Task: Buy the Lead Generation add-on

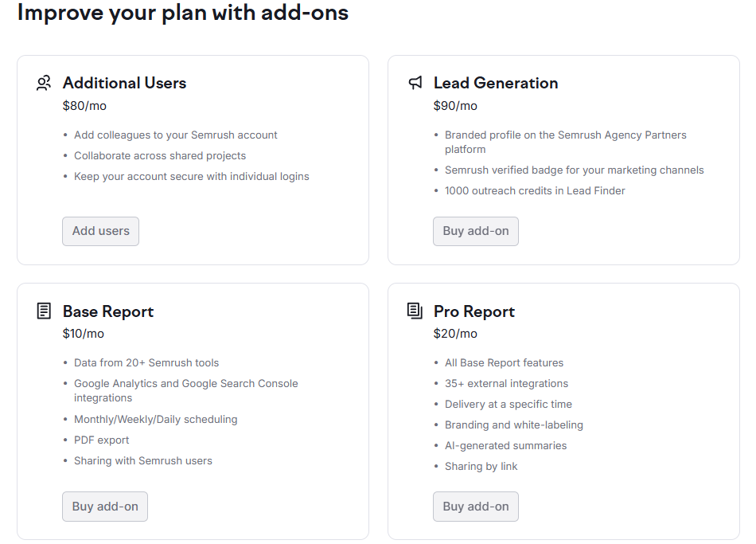Action: point(476,231)
